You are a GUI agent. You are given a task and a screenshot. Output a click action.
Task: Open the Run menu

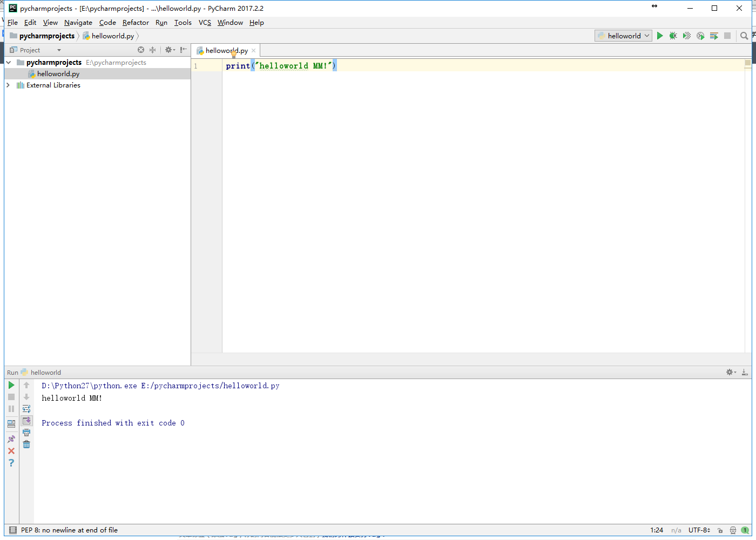pos(161,23)
